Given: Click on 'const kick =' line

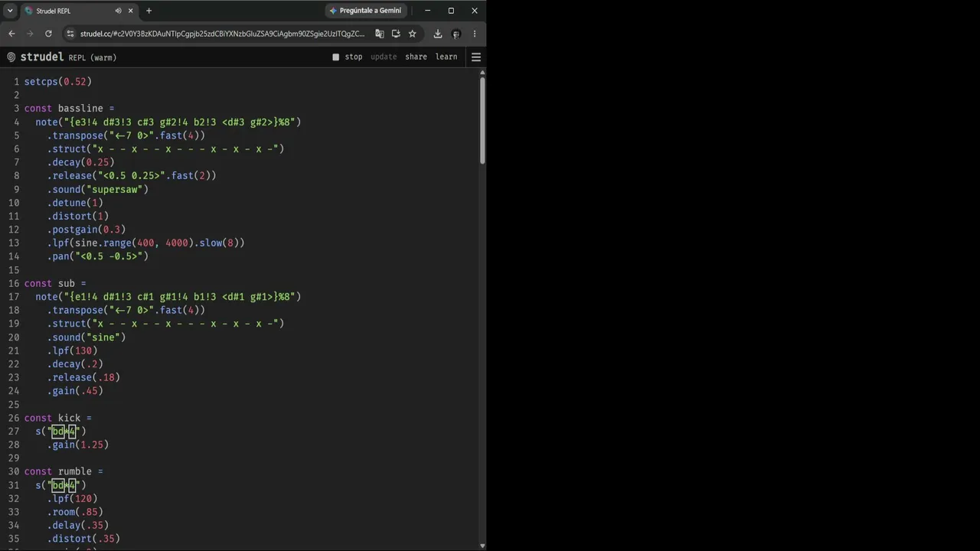Looking at the screenshot, I should tap(57, 418).
